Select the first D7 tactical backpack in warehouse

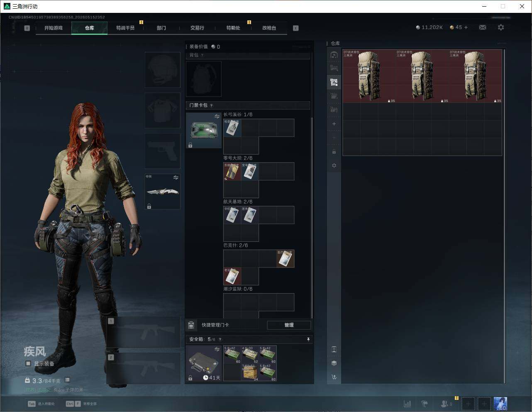click(369, 76)
